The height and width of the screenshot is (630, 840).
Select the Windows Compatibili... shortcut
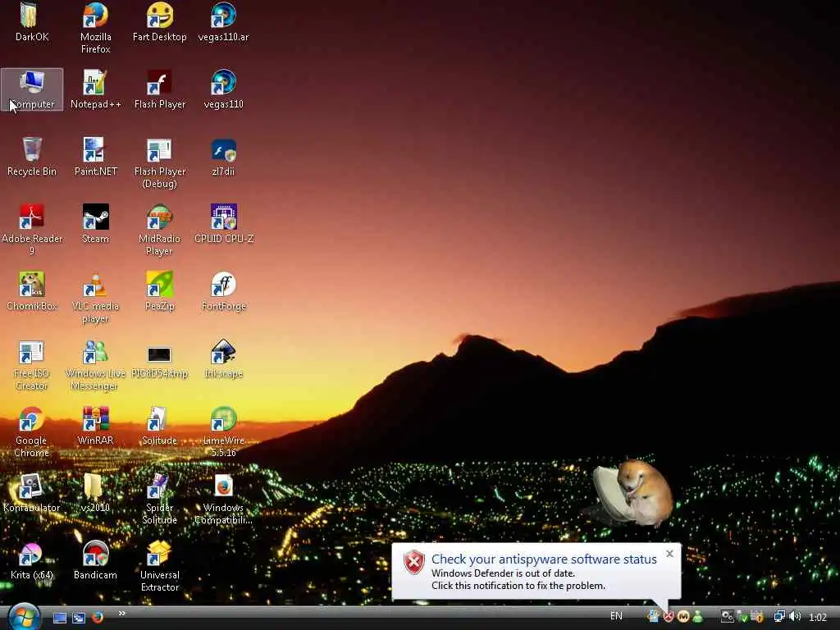pos(223,500)
